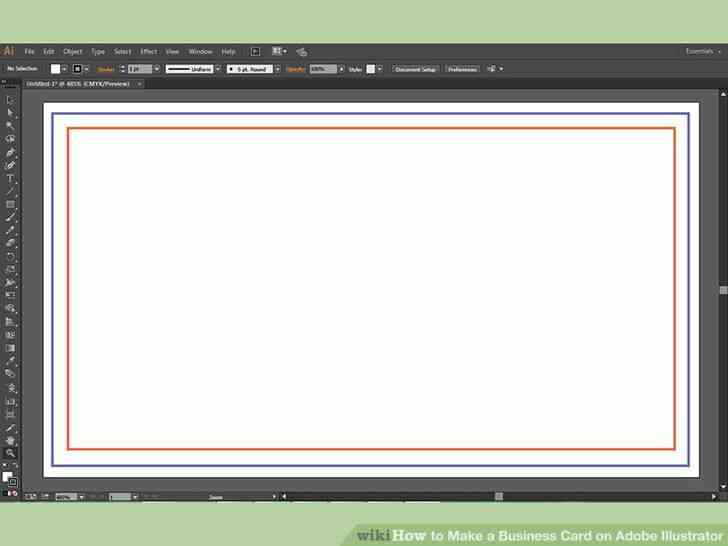This screenshot has width=728, height=546.
Task: Open the Stroke panel link
Action: (105, 69)
